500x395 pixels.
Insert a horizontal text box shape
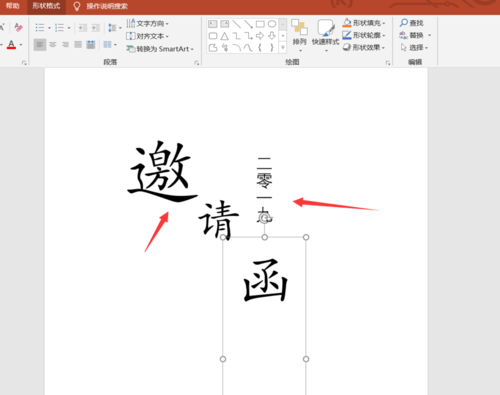tap(213, 24)
